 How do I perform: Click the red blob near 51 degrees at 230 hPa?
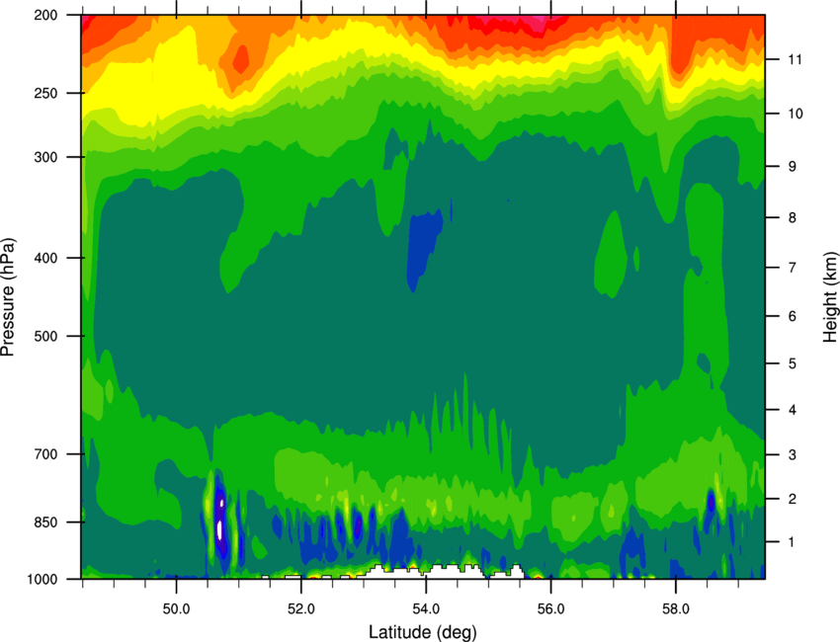click(x=240, y=59)
